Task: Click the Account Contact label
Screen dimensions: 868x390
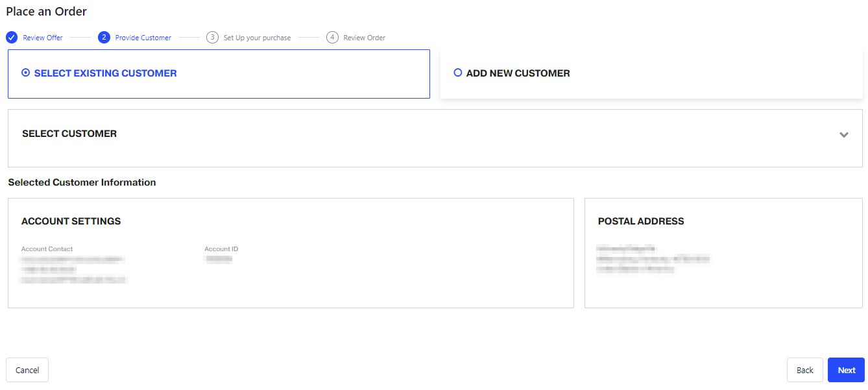Action: pyautogui.click(x=47, y=249)
